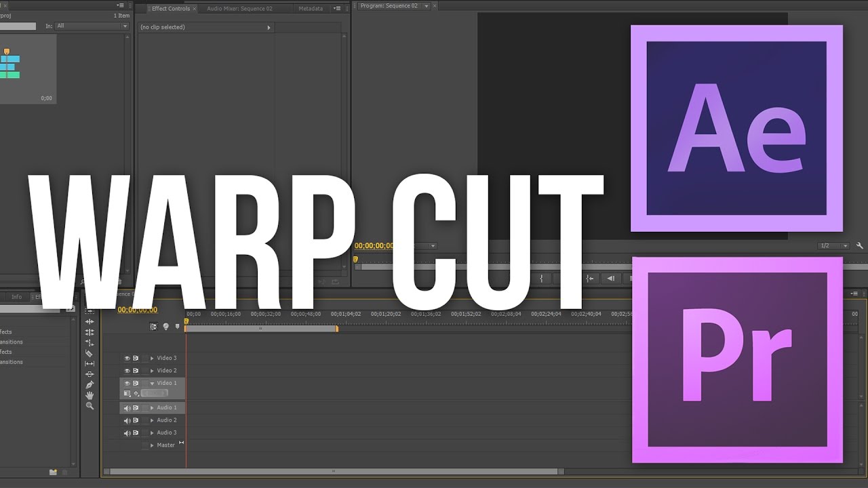Open the 1/2 playback resolution dropdown
Image resolution: width=868 pixels, height=488 pixels.
coord(833,246)
